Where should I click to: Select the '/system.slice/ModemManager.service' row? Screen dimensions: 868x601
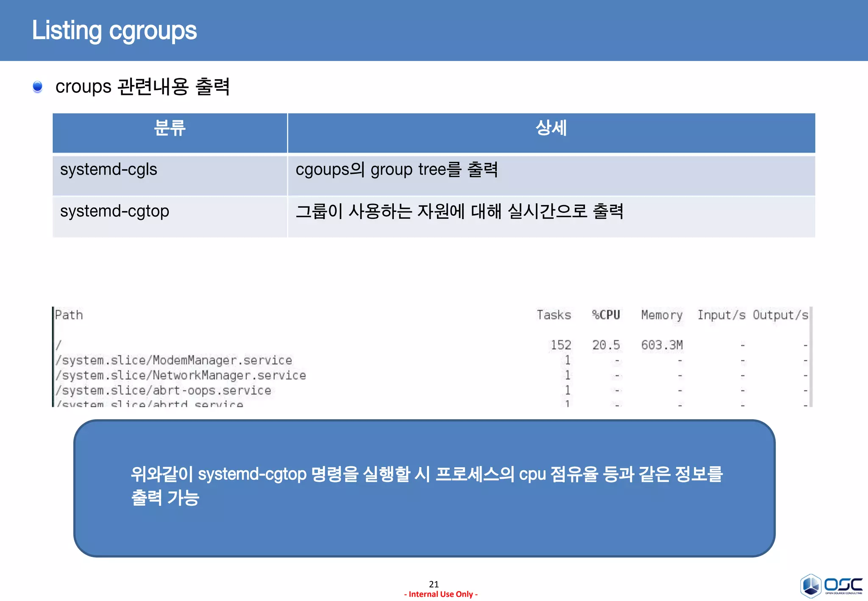point(431,360)
